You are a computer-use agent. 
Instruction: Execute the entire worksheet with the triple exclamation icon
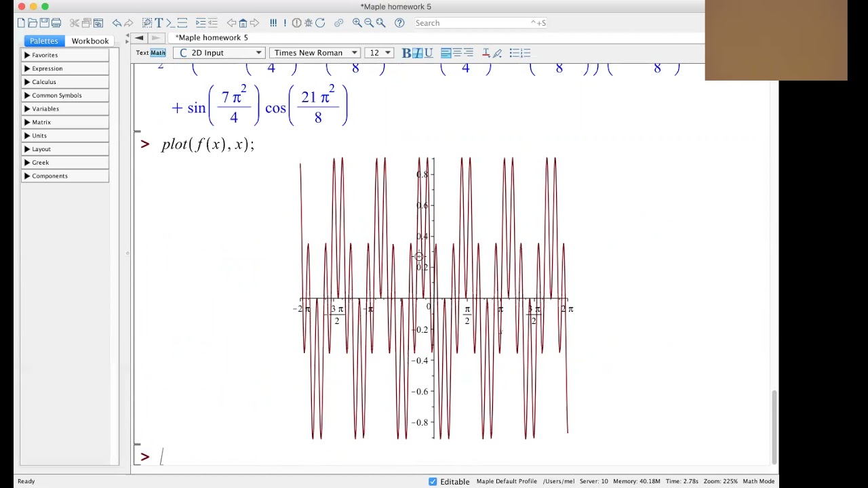(273, 23)
